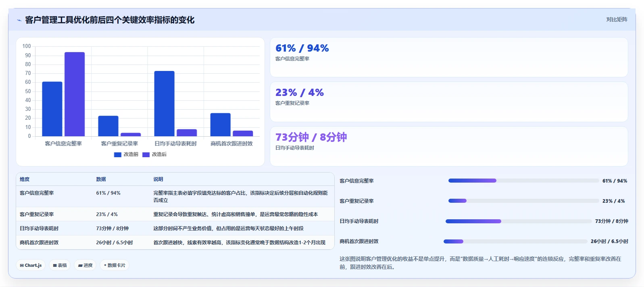644x287 pixels.
Task: Click the 改造后 bar for 客户信息完整率
Action: 75,94
